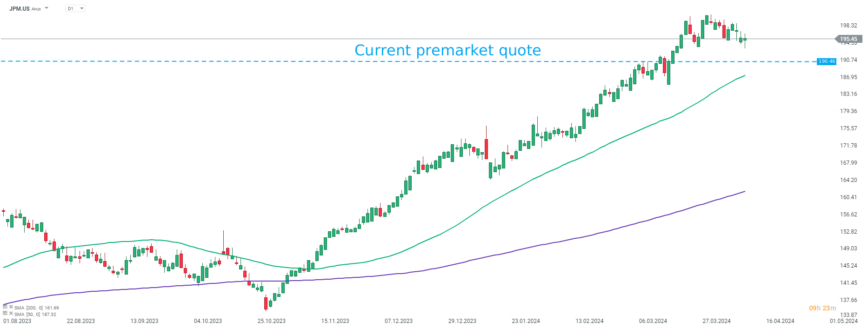Viewport: 868px width, 329px height.
Task: Click the candle countdown timer 09h 23m
Action: (x=822, y=308)
